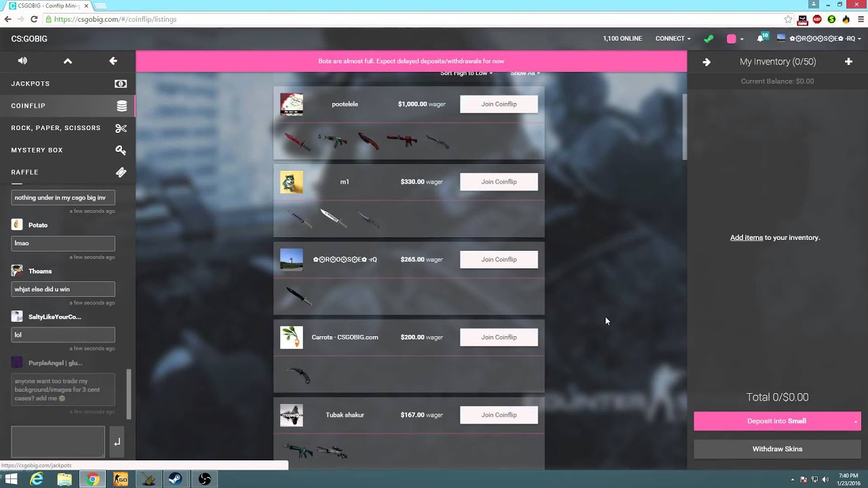This screenshot has height=488, width=868.
Task: Click the Jackpots money icon
Action: tap(121, 83)
